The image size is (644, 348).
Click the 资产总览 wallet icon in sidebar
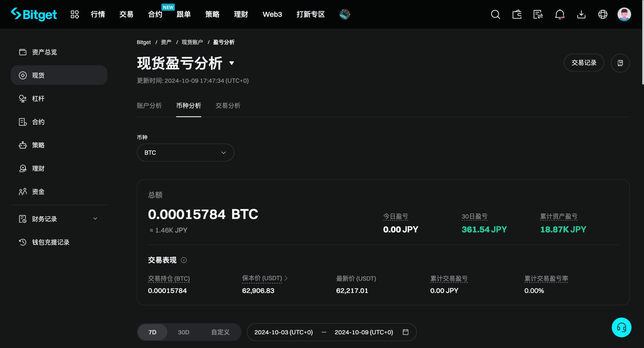pos(23,52)
